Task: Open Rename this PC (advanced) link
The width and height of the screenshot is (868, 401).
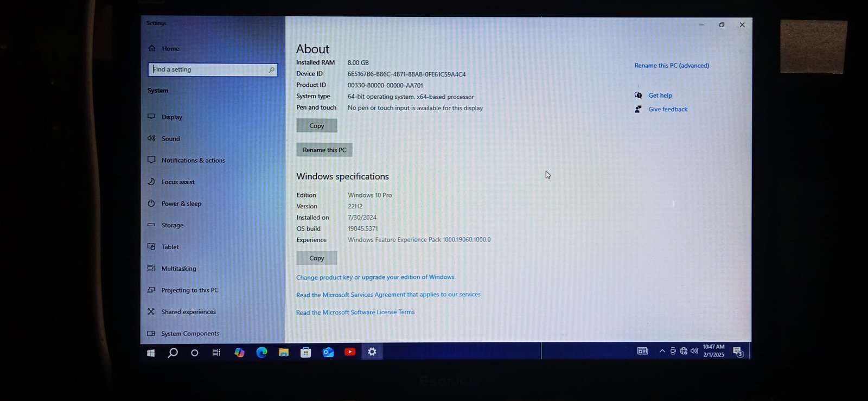Action: 672,66
